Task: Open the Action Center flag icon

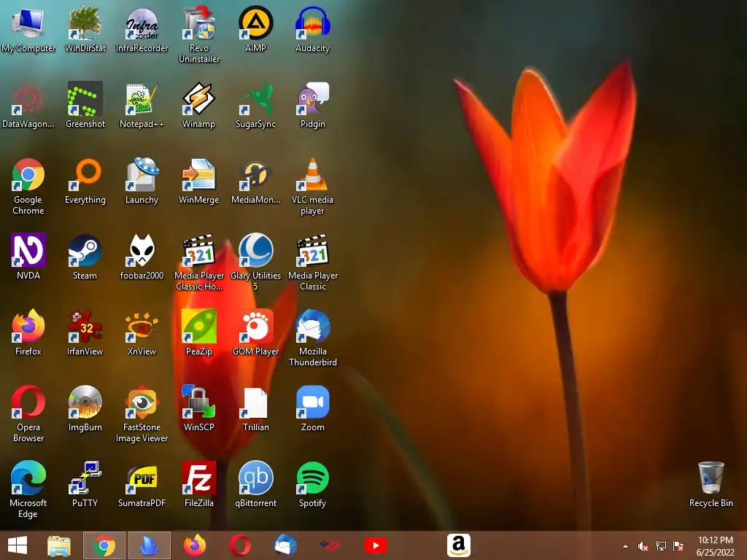Action: pos(678,546)
